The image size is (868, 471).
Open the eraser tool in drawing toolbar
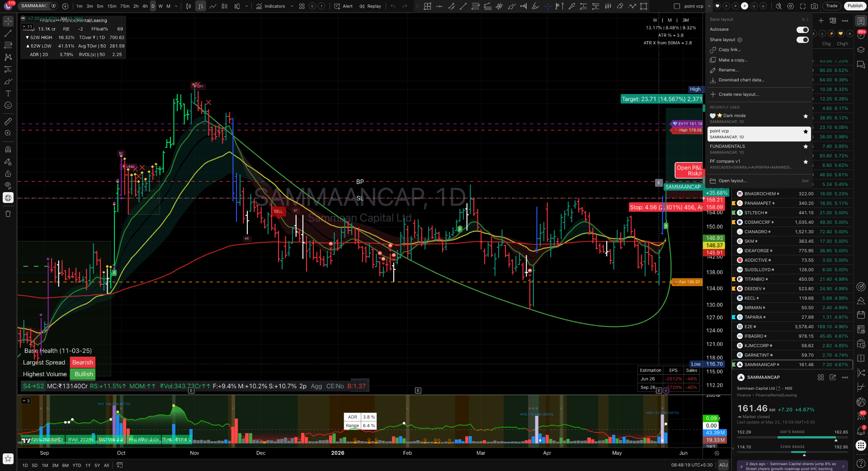click(620, 6)
